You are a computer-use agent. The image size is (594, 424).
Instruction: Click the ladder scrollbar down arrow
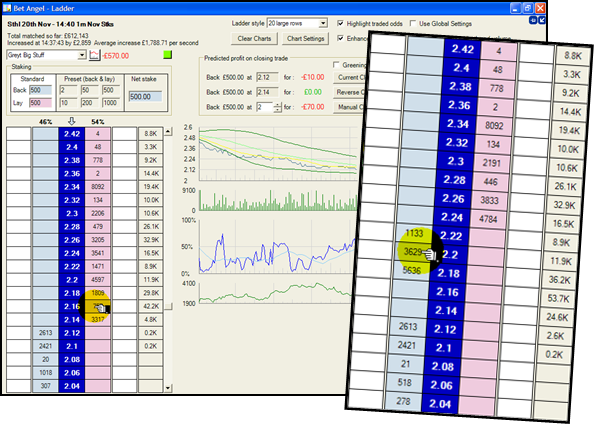[x=168, y=388]
